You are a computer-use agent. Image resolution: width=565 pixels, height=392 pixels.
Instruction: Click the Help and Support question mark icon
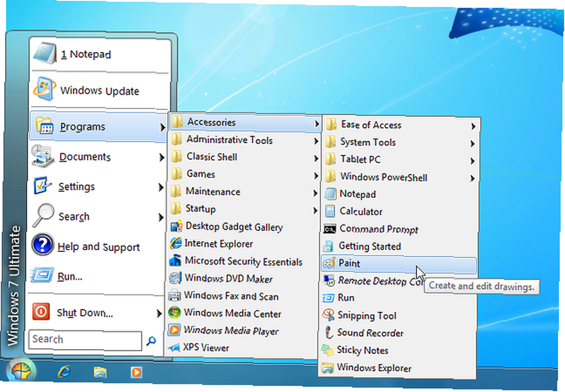pos(42,245)
